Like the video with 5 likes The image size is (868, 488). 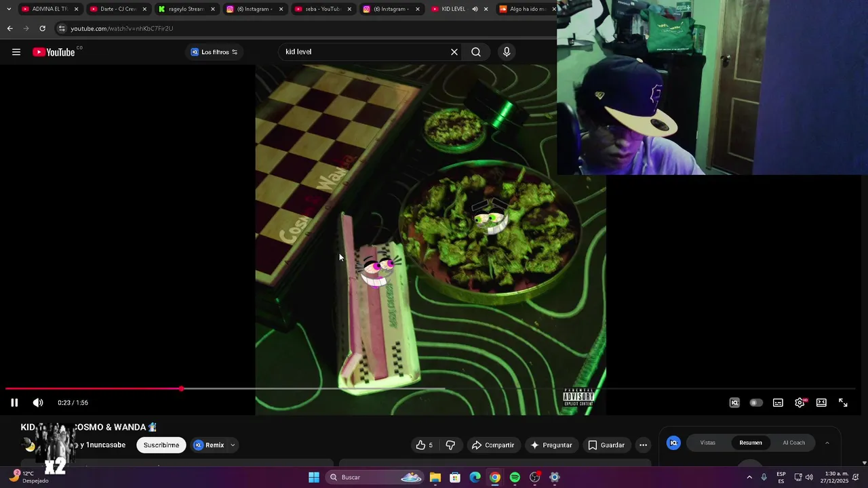(424, 445)
